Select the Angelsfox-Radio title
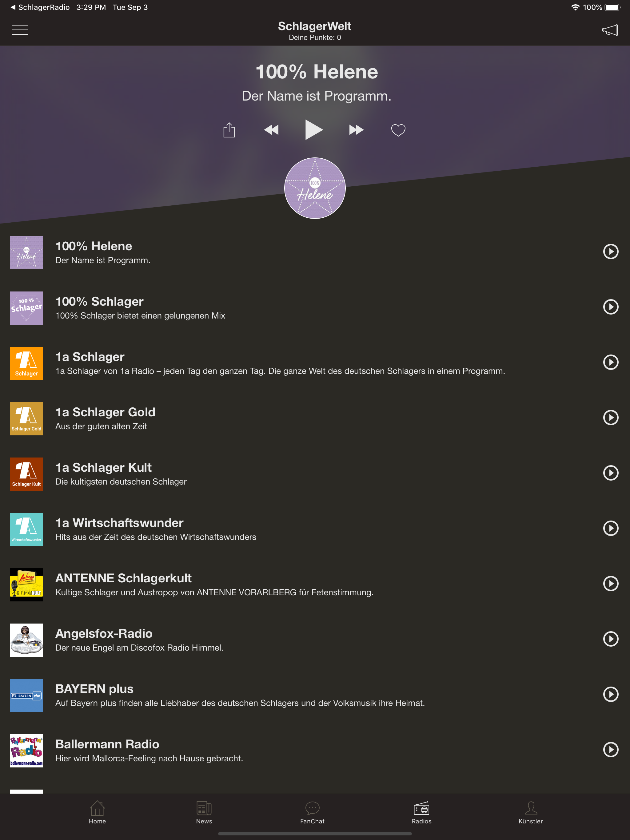Viewport: 630px width, 840px height. 104,633
